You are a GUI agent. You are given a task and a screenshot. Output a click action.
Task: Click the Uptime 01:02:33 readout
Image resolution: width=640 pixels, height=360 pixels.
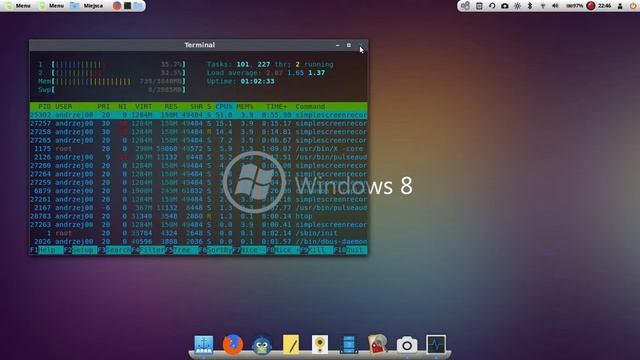click(x=241, y=81)
